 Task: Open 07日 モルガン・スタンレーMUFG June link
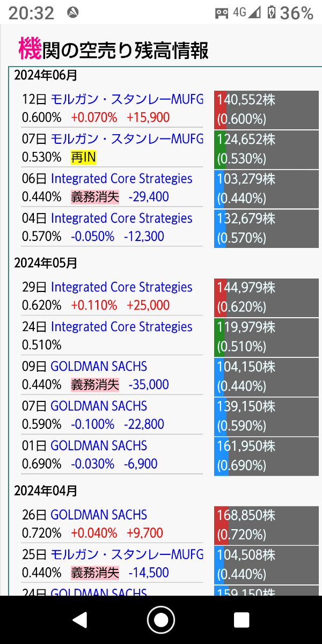127,139
